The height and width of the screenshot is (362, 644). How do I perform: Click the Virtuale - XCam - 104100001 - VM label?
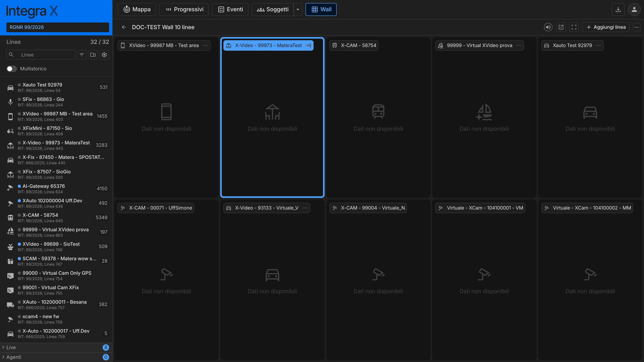tap(480, 208)
